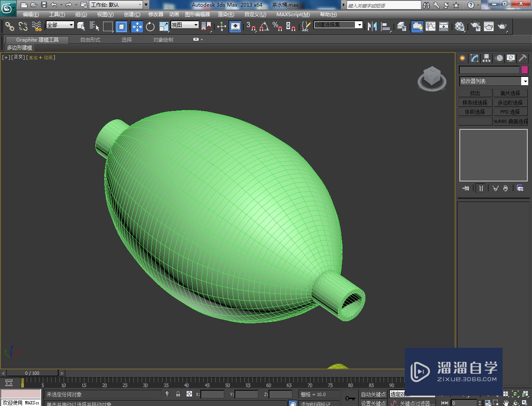Select the Rectangular Selection Region tool
The width and height of the screenshot is (532, 406).
pos(108,27)
